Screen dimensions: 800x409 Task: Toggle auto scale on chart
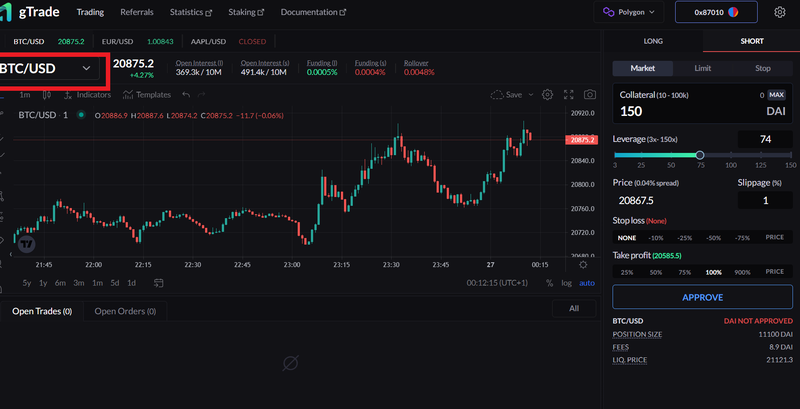[587, 283]
